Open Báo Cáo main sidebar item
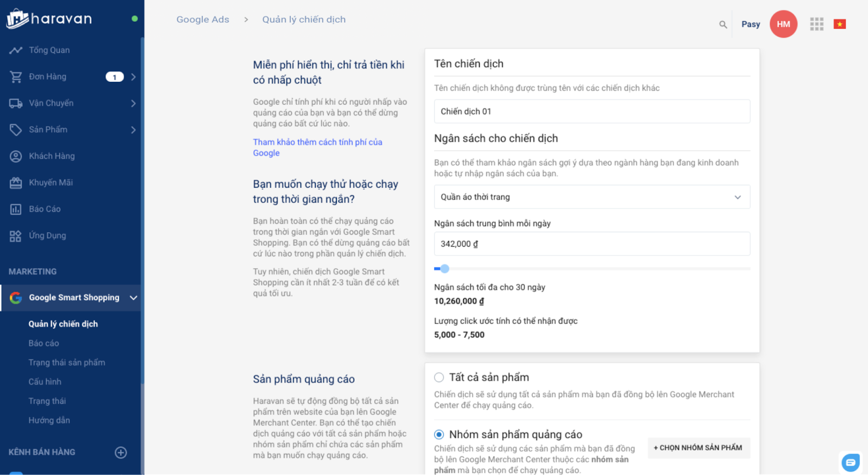 pyautogui.click(x=45, y=209)
